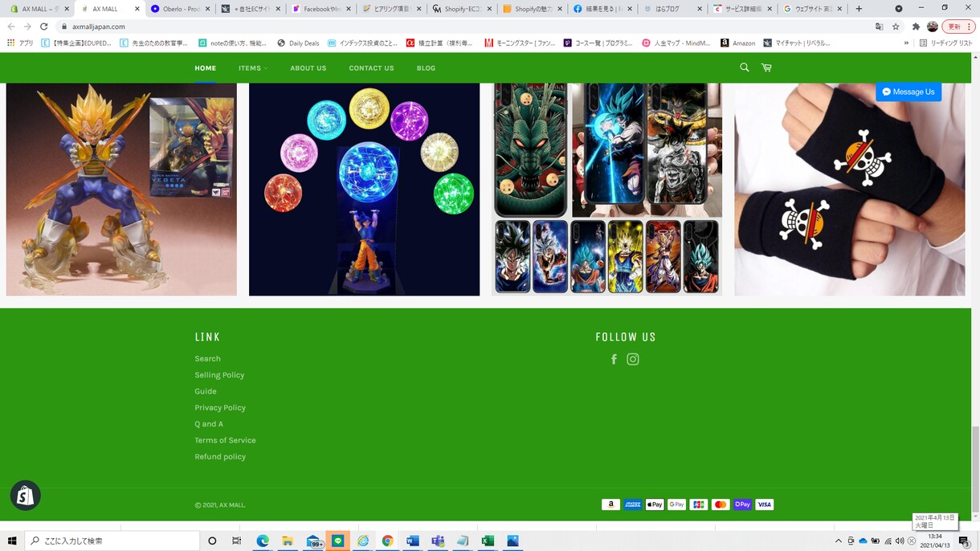Click the Visa payment icon
This screenshot has width=980, height=551.
(x=765, y=504)
